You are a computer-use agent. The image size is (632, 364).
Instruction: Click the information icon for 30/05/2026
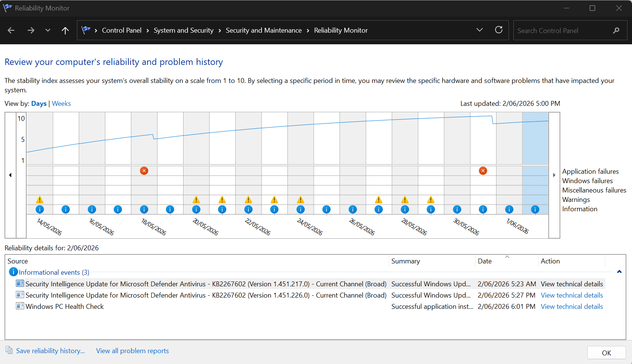pos(457,209)
